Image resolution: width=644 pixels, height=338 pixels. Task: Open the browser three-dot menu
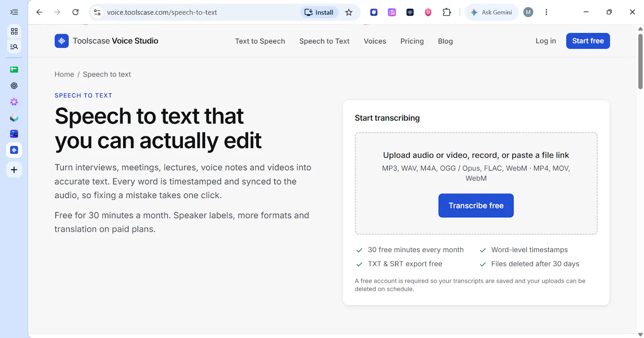[x=546, y=12]
